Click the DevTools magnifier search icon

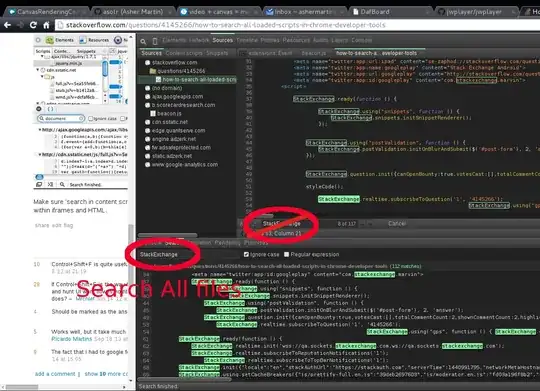click(143, 42)
